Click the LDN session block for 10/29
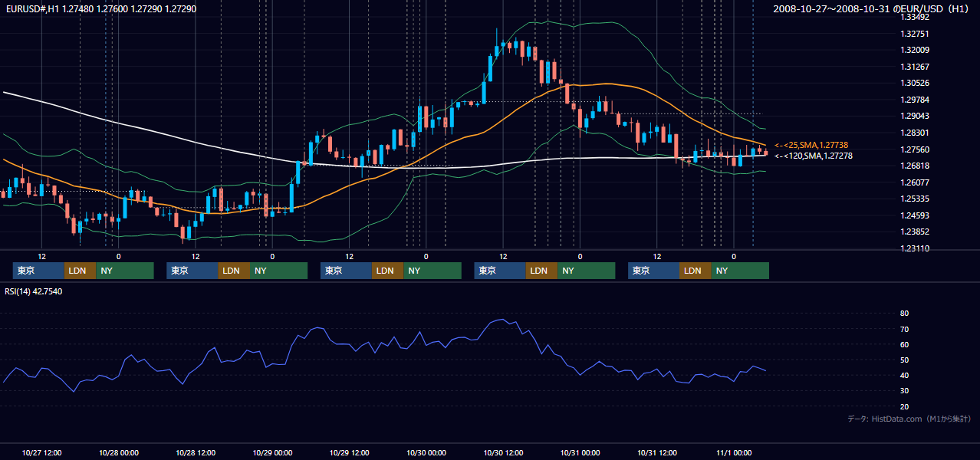This screenshot has height=460, width=980. click(387, 271)
